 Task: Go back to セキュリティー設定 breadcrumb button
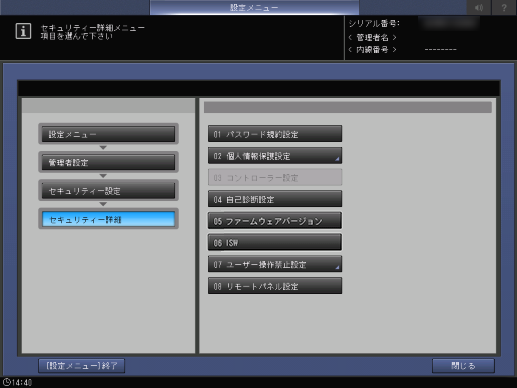click(x=108, y=191)
